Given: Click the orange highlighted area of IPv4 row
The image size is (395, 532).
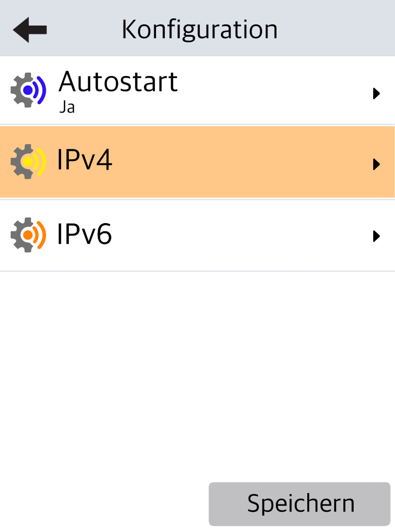Looking at the screenshot, I should coord(240,163).
